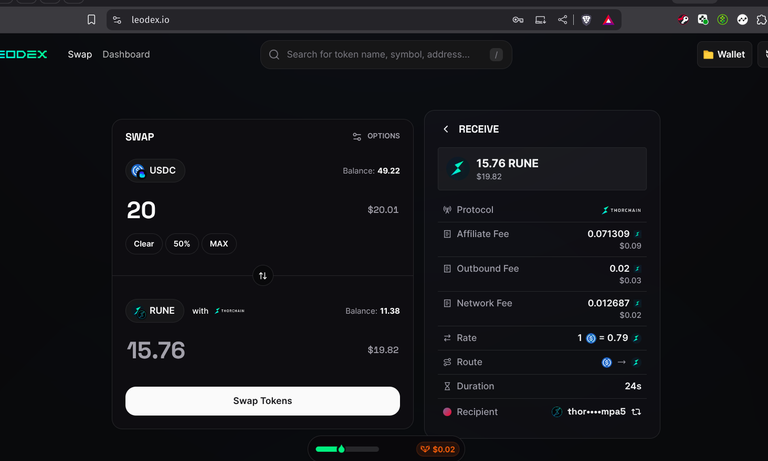Viewport: 768px width, 461px height.
Task: Click the Swap Tokens button
Action: [x=263, y=401]
